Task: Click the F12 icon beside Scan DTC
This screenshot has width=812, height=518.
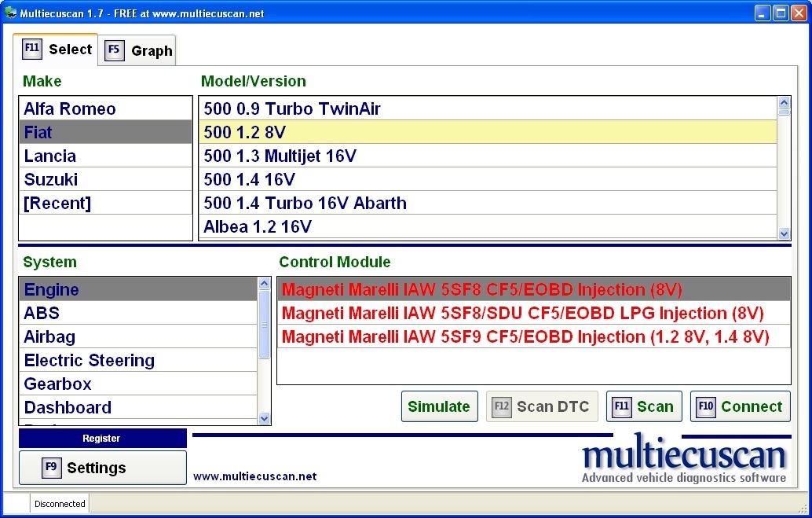Action: coord(501,406)
